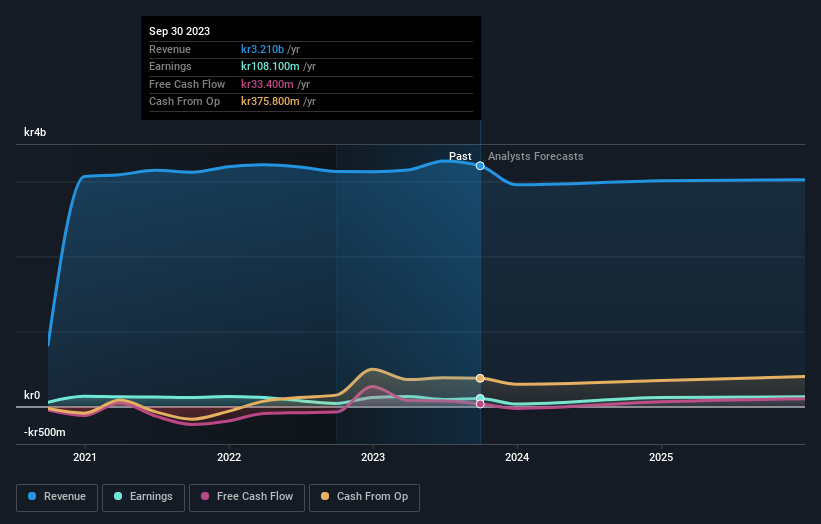Click the 2023 x-axis label
This screenshot has height=524, width=821.
pos(373,458)
